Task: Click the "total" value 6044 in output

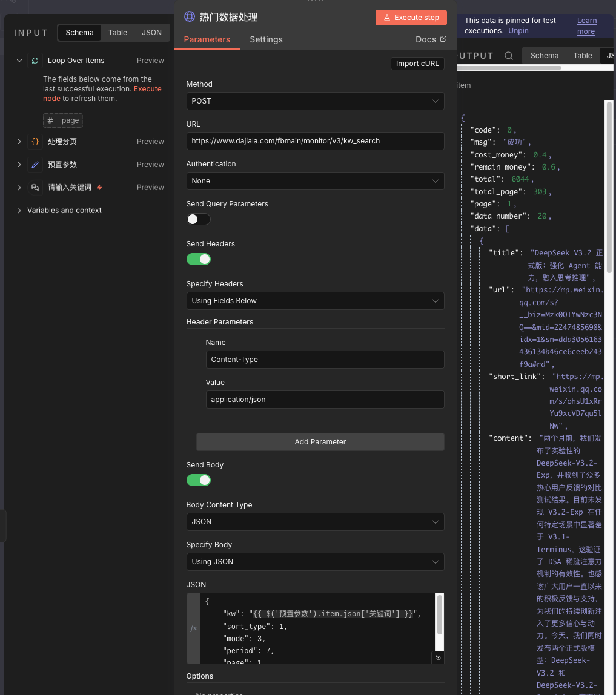Action: pos(520,179)
